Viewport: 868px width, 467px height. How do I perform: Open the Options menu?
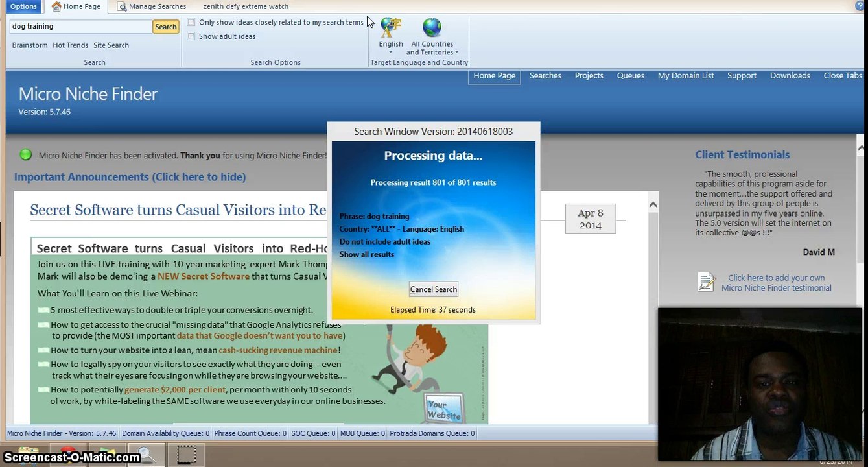point(23,6)
